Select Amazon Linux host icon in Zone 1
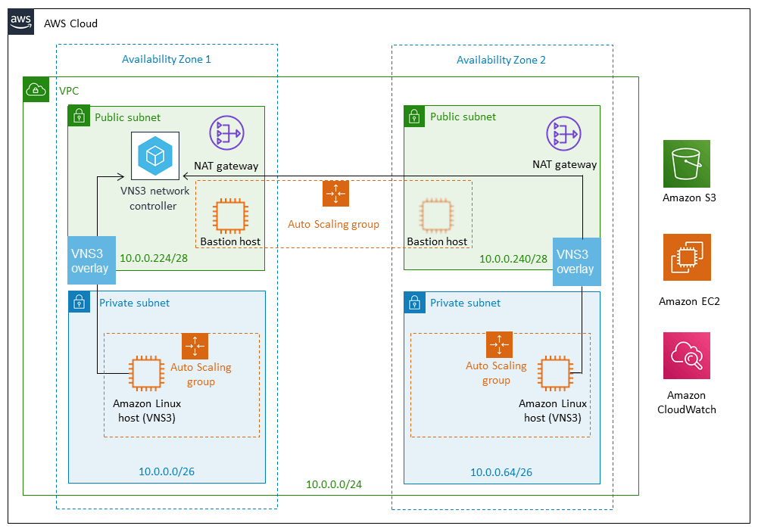 point(146,374)
